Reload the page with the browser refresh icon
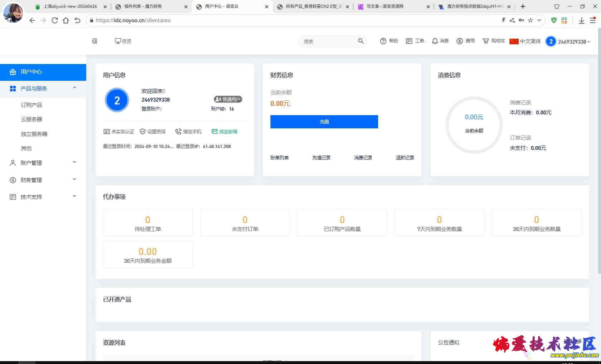The width and height of the screenshot is (601, 364). point(55,20)
